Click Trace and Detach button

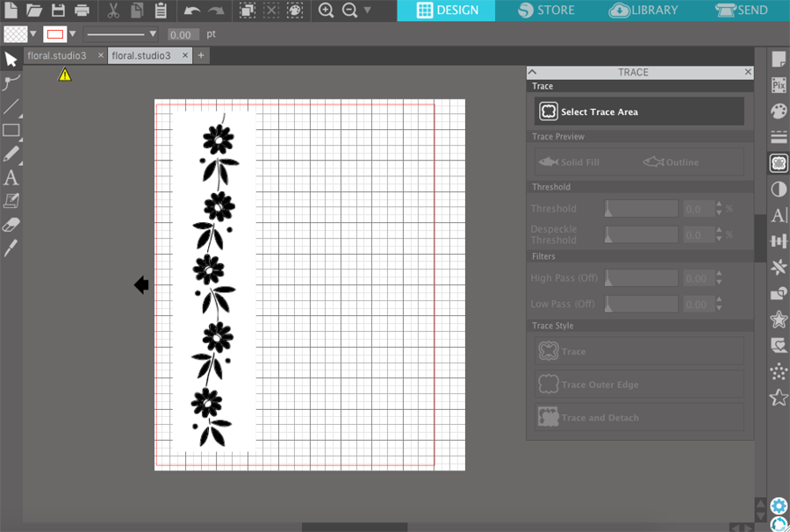[639, 418]
